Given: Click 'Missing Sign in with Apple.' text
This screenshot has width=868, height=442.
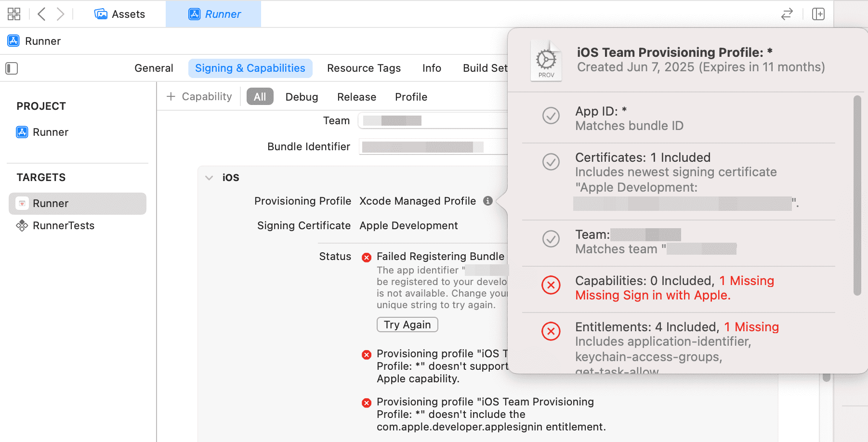Looking at the screenshot, I should pyautogui.click(x=653, y=295).
